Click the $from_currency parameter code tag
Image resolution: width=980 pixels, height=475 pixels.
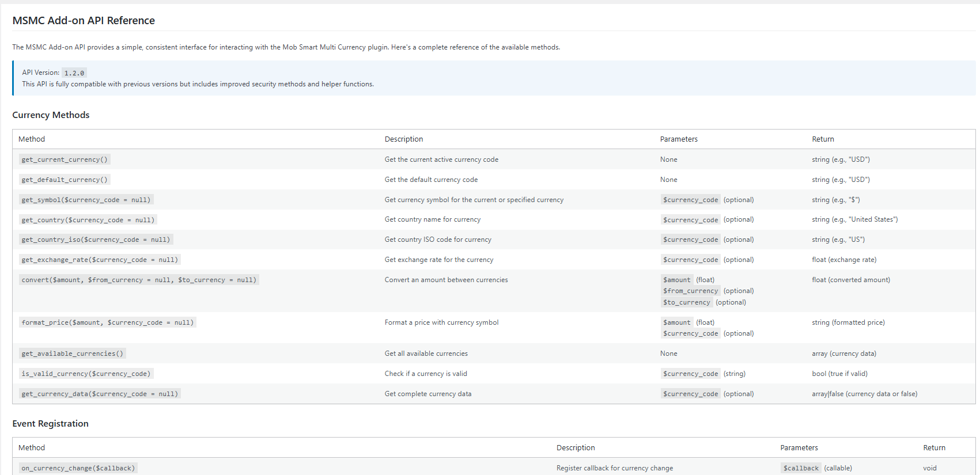[691, 291]
